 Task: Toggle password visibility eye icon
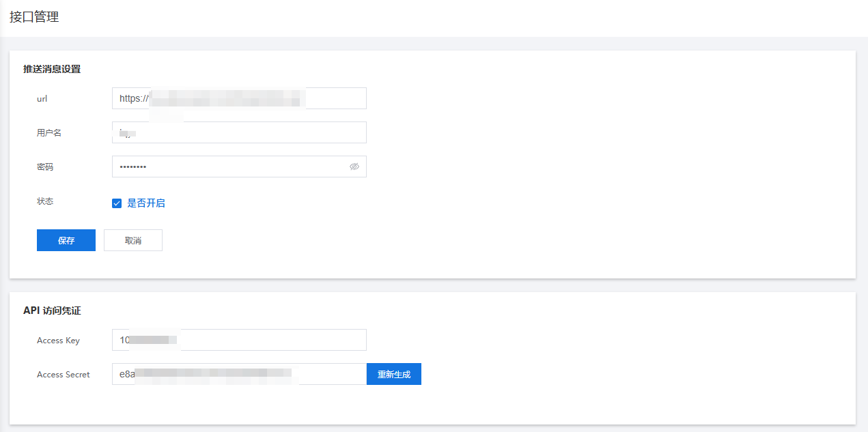click(x=354, y=167)
